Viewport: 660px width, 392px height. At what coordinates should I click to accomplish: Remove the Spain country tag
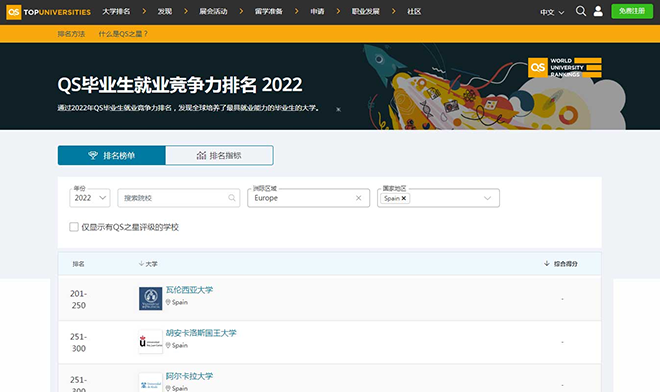(x=404, y=198)
